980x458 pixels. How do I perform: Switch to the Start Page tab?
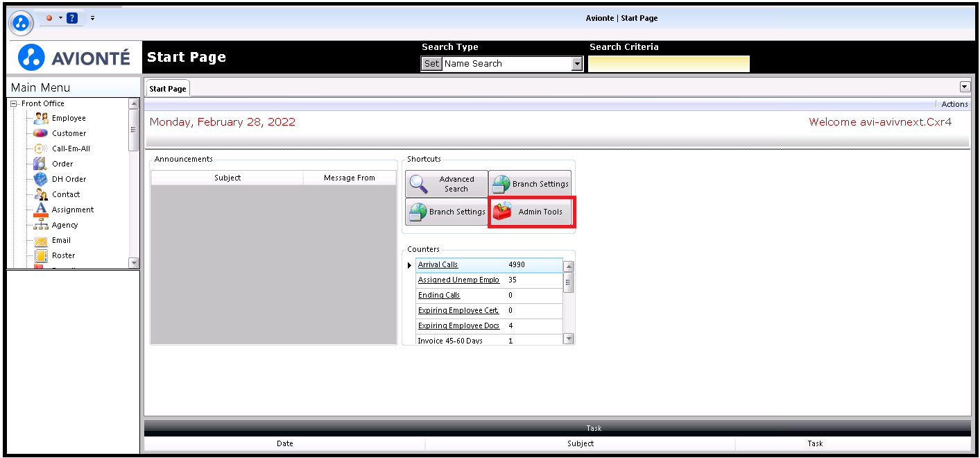(x=167, y=89)
